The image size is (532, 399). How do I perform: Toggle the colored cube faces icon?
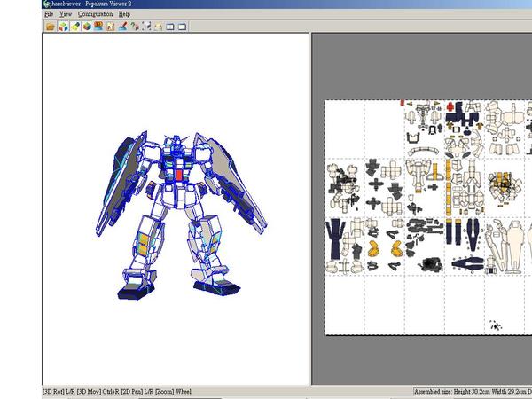(63, 27)
